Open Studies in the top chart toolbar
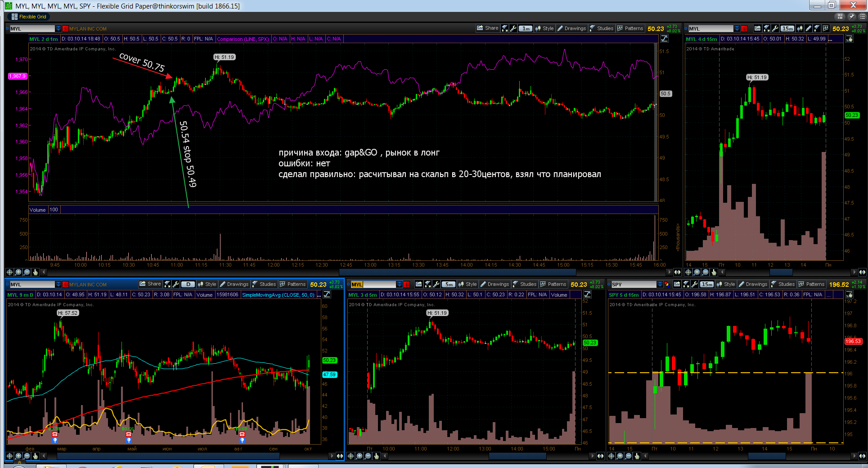 pos(601,28)
